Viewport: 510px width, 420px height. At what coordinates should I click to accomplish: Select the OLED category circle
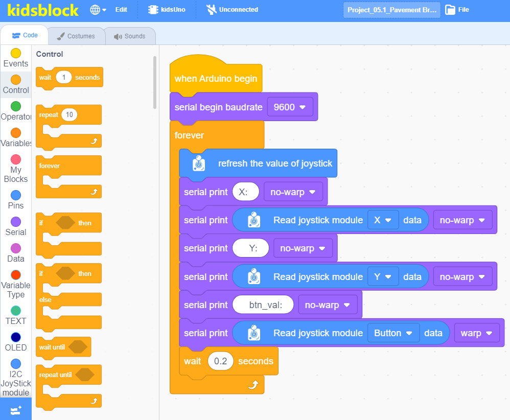click(x=16, y=337)
